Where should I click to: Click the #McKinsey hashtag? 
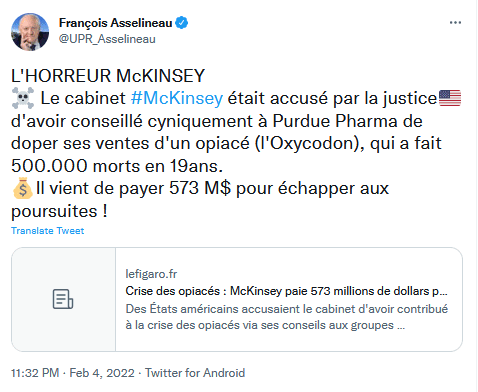pyautogui.click(x=177, y=98)
